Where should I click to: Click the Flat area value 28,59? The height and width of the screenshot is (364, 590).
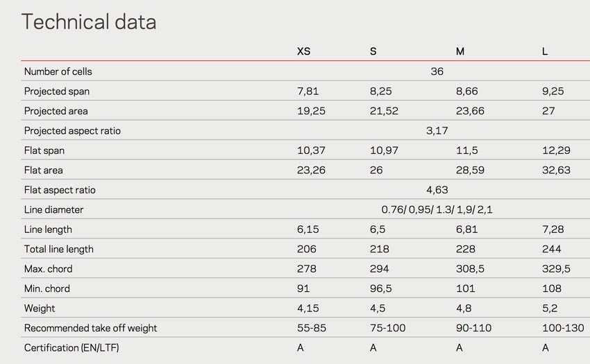[x=470, y=171]
